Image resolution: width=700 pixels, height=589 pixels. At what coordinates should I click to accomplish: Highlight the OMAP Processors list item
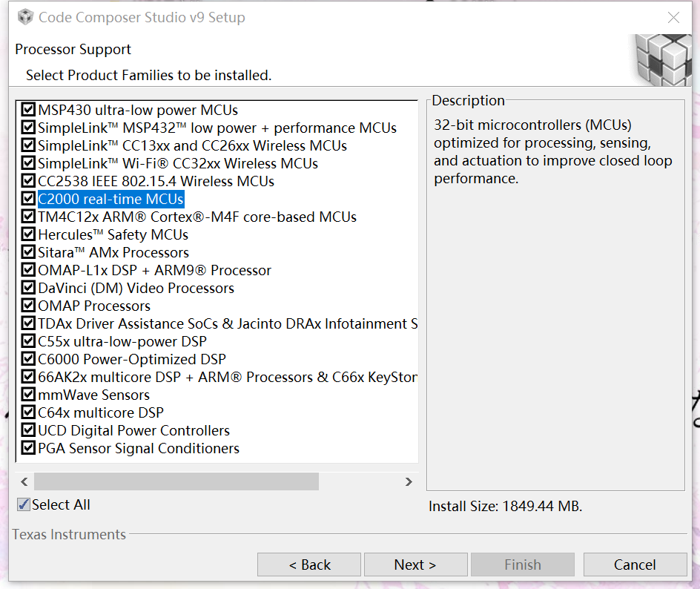coord(94,306)
